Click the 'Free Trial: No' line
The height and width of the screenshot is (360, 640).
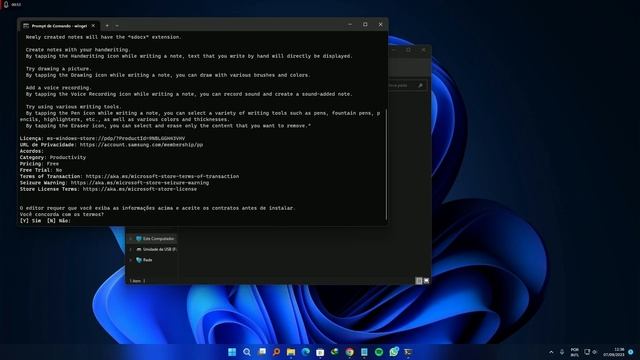point(41,170)
